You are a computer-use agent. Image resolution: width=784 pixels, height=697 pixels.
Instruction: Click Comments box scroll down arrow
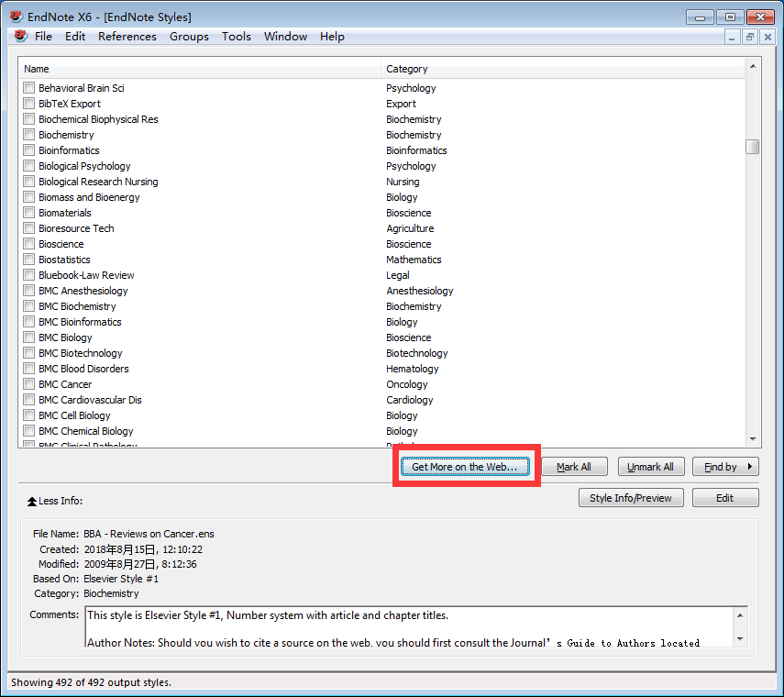(x=740, y=638)
